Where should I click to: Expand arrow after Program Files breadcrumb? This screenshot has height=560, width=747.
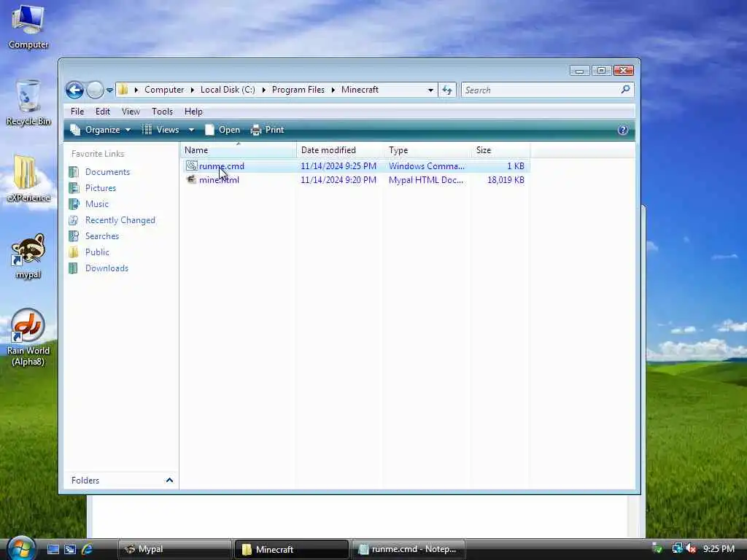tap(333, 90)
